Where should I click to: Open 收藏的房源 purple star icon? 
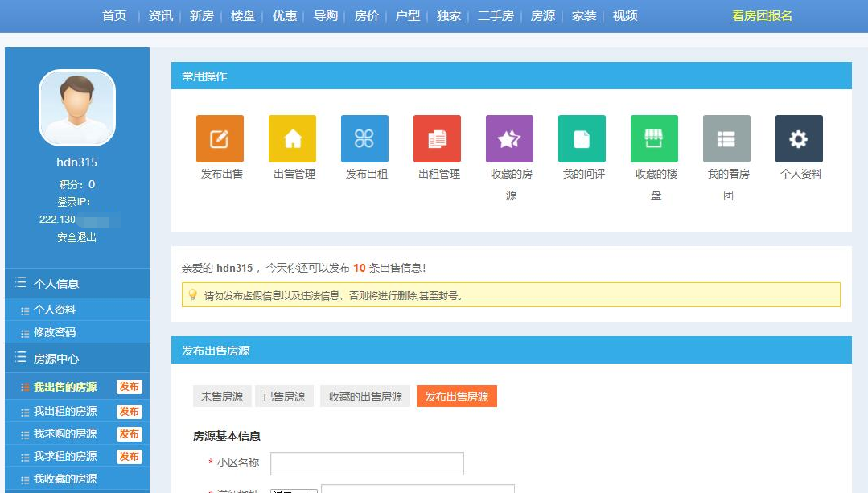[x=509, y=138]
